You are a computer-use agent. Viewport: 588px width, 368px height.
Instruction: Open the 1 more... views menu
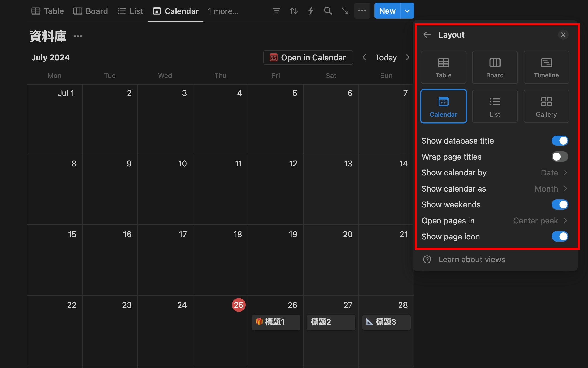pyautogui.click(x=223, y=11)
